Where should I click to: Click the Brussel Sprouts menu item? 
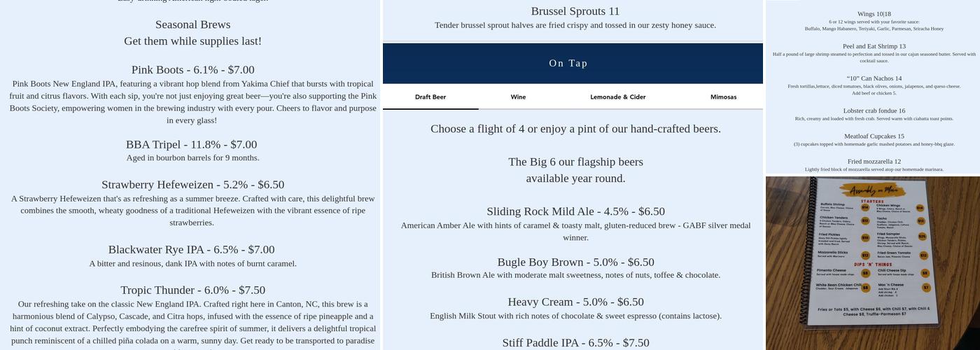(x=575, y=11)
